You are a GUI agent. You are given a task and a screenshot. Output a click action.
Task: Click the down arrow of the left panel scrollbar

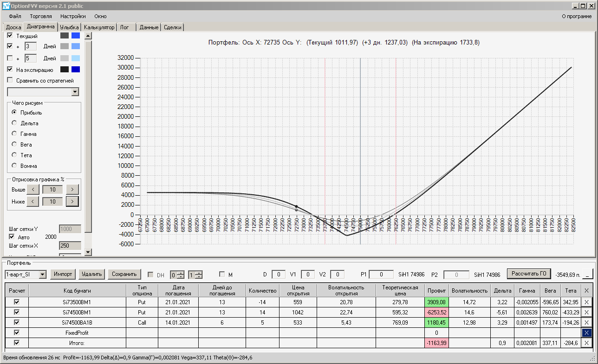tap(88, 252)
